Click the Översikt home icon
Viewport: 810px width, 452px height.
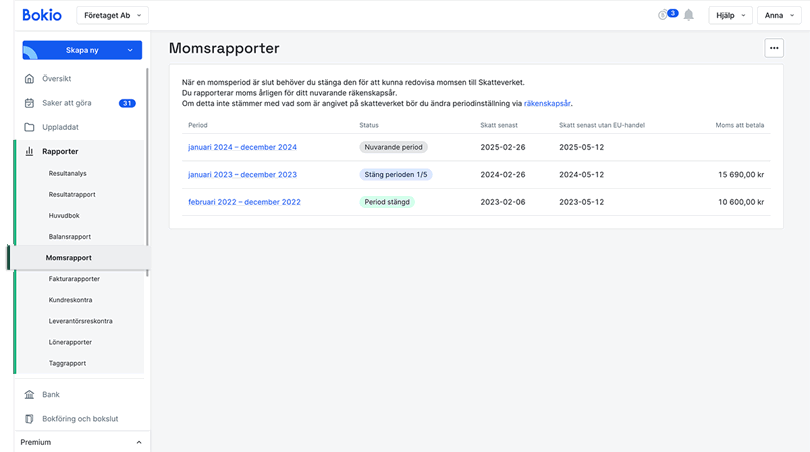pos(29,79)
